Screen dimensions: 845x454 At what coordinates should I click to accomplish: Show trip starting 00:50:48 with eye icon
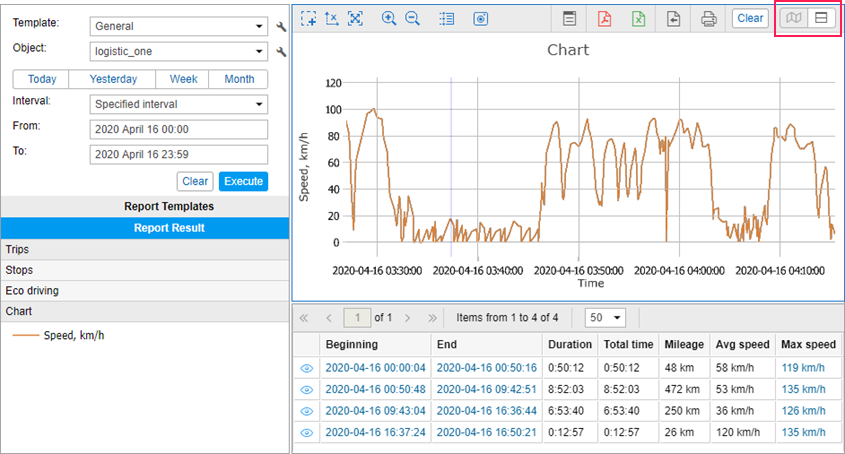pos(307,390)
